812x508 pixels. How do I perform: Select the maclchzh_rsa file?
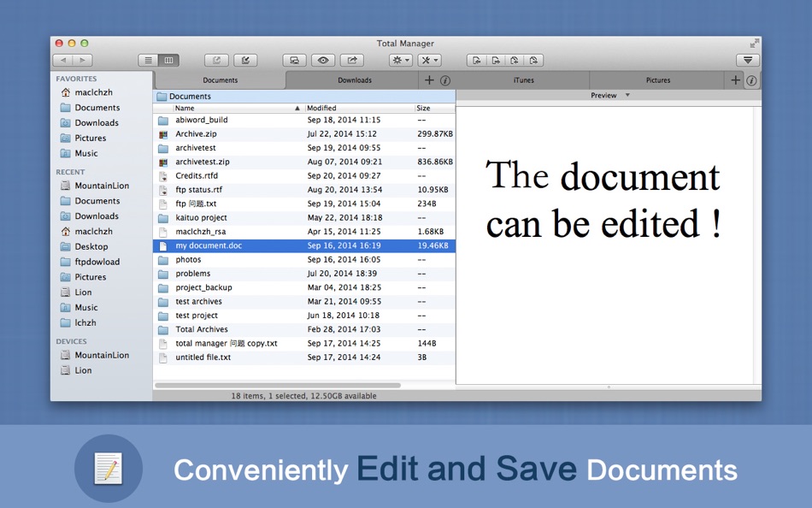click(x=304, y=233)
